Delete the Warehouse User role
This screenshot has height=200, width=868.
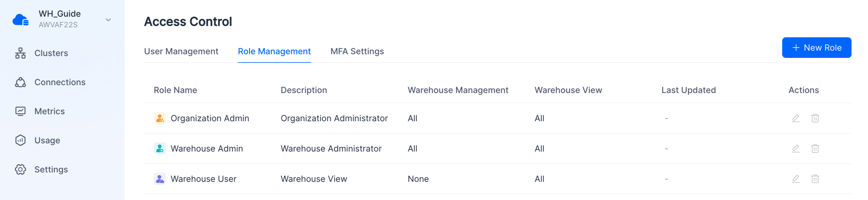pos(815,179)
